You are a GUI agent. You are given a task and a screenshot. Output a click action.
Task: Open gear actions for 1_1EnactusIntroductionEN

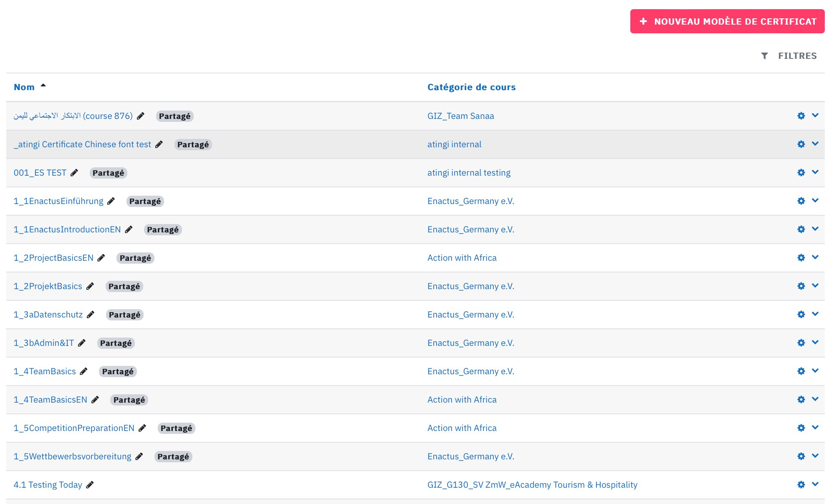point(801,229)
